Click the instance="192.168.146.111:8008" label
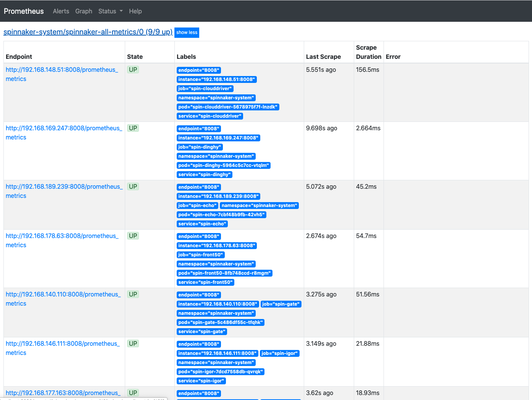 [x=218, y=353]
